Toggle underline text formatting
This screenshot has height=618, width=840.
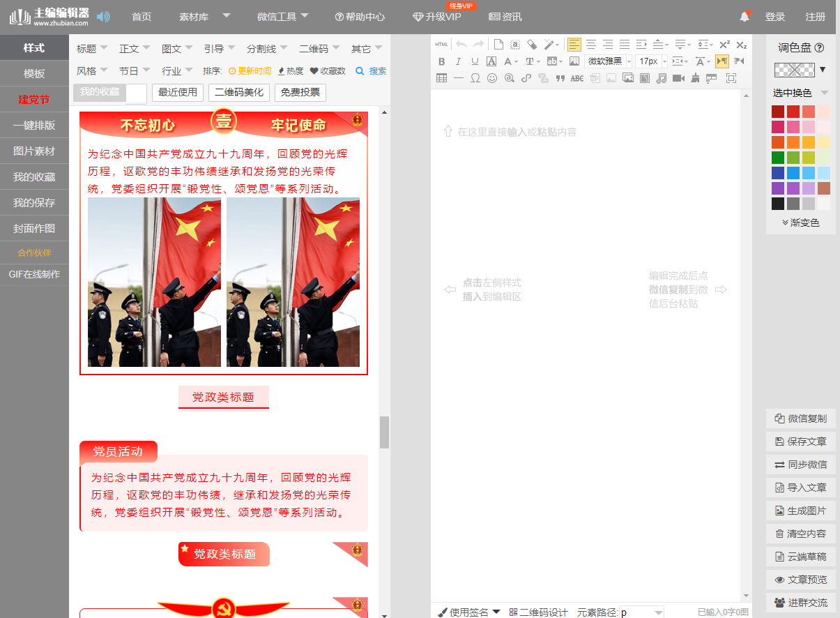(475, 61)
